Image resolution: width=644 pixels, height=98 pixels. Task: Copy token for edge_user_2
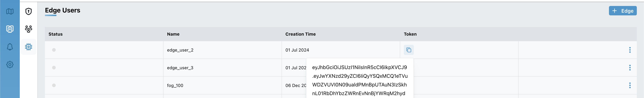pyautogui.click(x=408, y=50)
